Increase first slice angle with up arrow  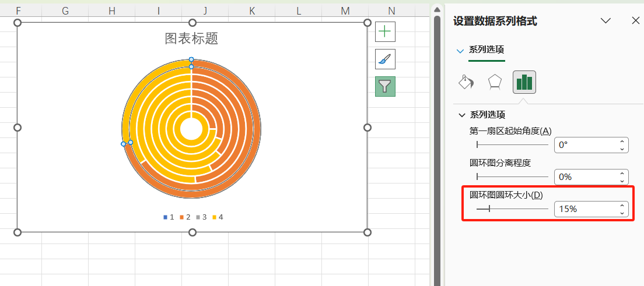pyautogui.click(x=622, y=142)
